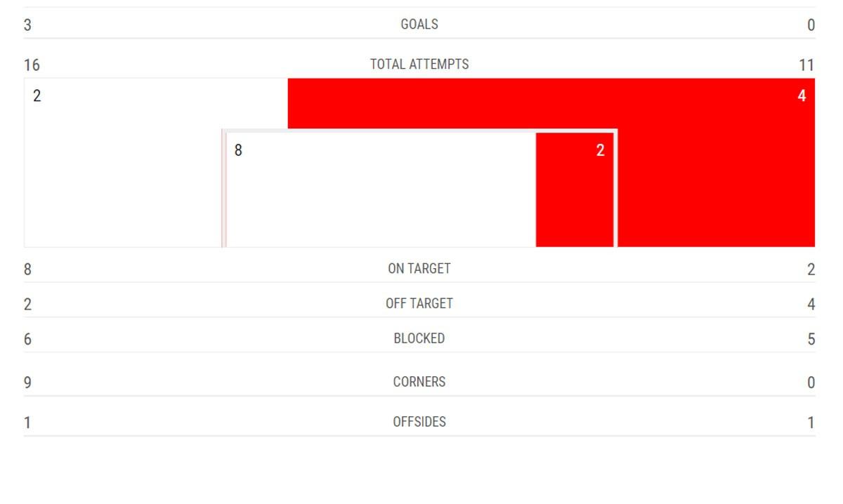Click the white 4 in red area
The height and width of the screenshot is (504, 843).
pyautogui.click(x=802, y=96)
